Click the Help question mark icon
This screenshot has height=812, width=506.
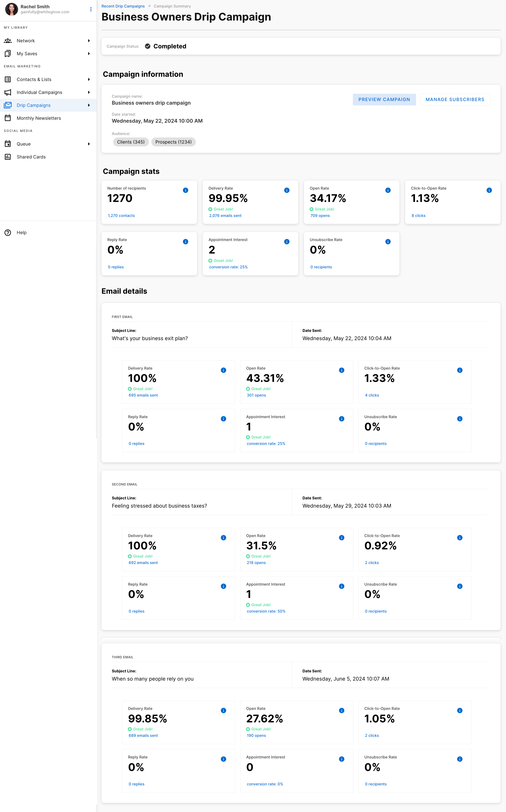(8, 233)
